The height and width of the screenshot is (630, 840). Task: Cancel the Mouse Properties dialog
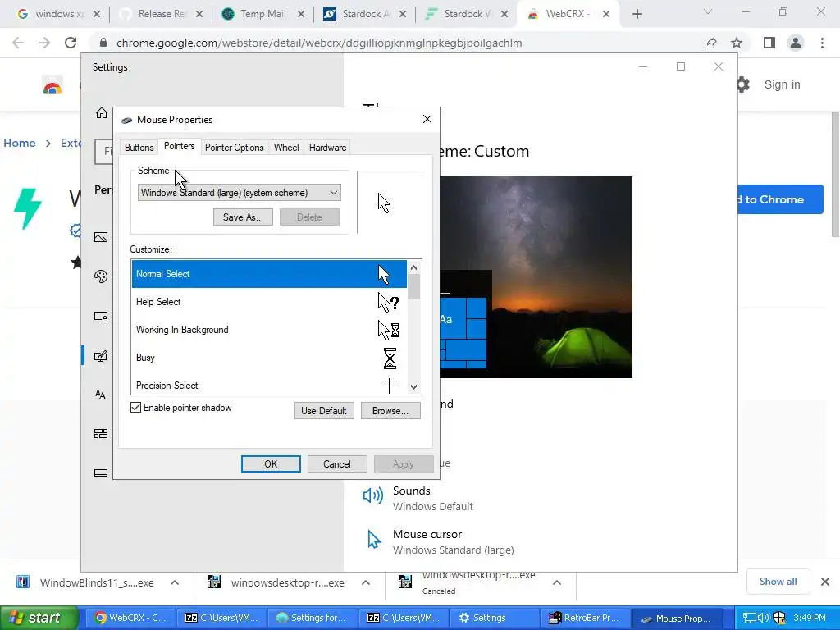coord(337,464)
